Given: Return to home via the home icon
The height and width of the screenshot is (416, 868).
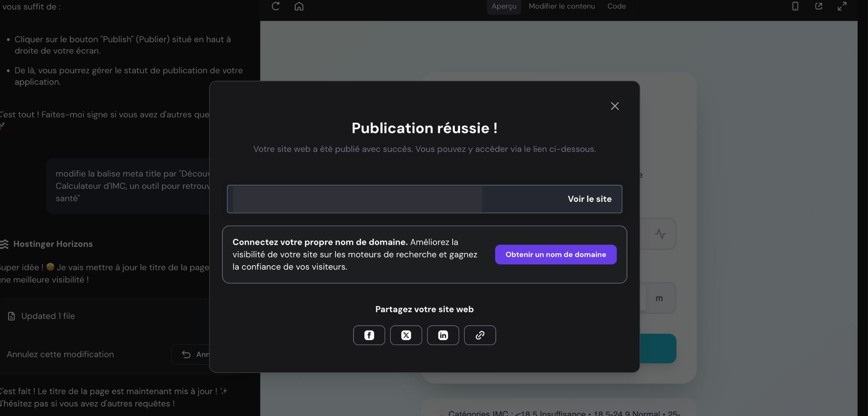Looking at the screenshot, I should [299, 6].
